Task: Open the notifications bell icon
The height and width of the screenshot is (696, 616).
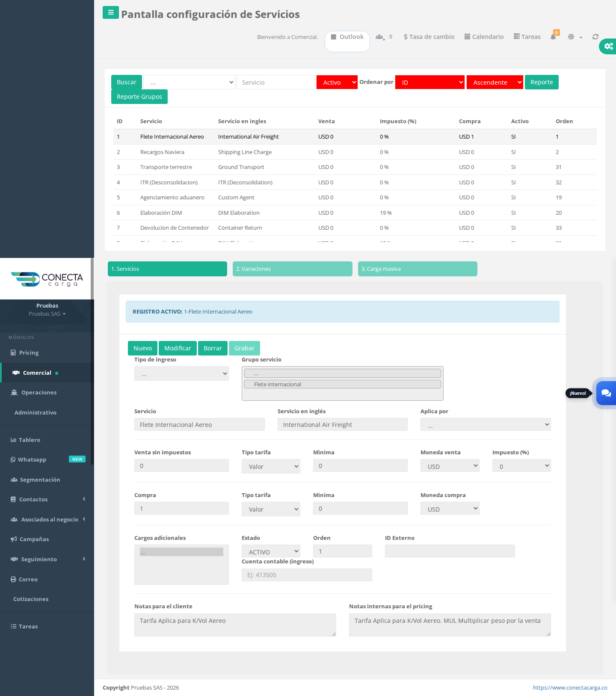Action: point(553,37)
